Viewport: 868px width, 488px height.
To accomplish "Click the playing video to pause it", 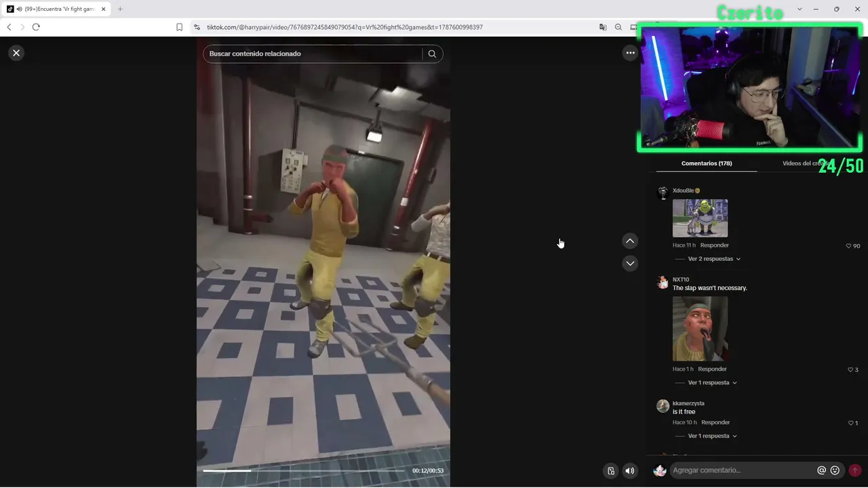I will [x=323, y=261].
